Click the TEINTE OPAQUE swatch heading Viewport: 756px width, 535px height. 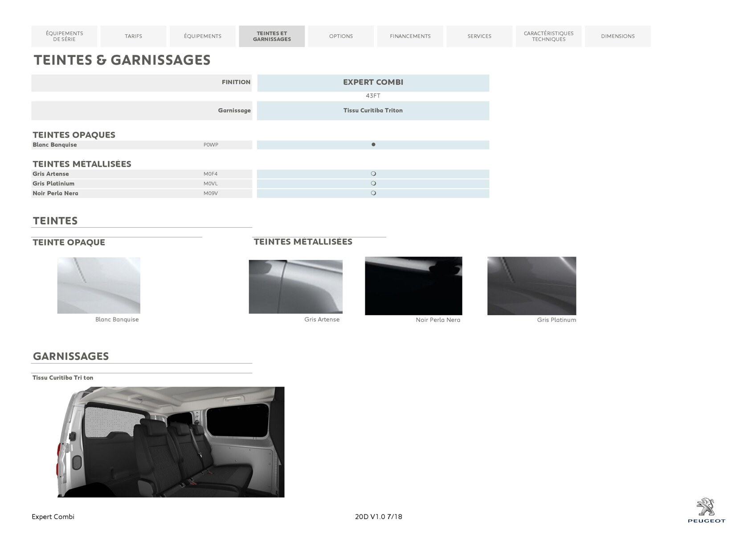click(x=69, y=242)
